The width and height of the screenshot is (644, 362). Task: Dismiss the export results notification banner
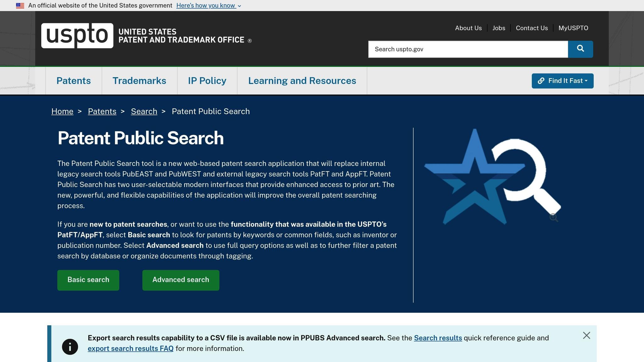click(x=587, y=336)
